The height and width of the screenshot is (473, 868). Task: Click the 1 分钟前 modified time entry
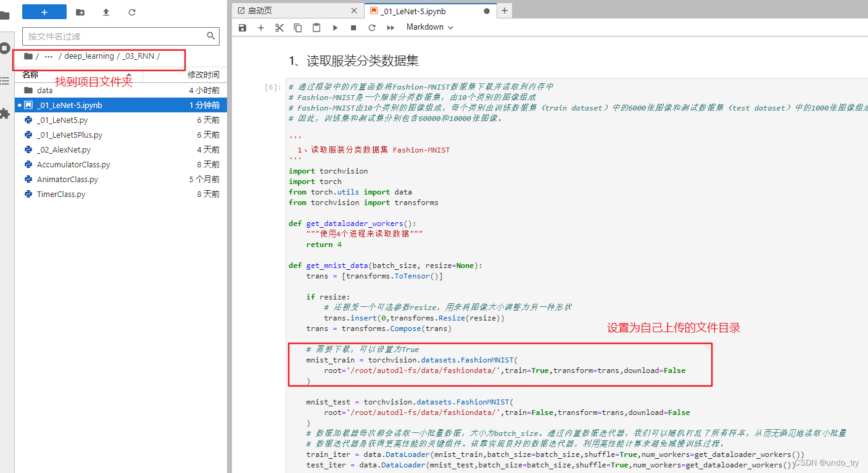pyautogui.click(x=204, y=105)
